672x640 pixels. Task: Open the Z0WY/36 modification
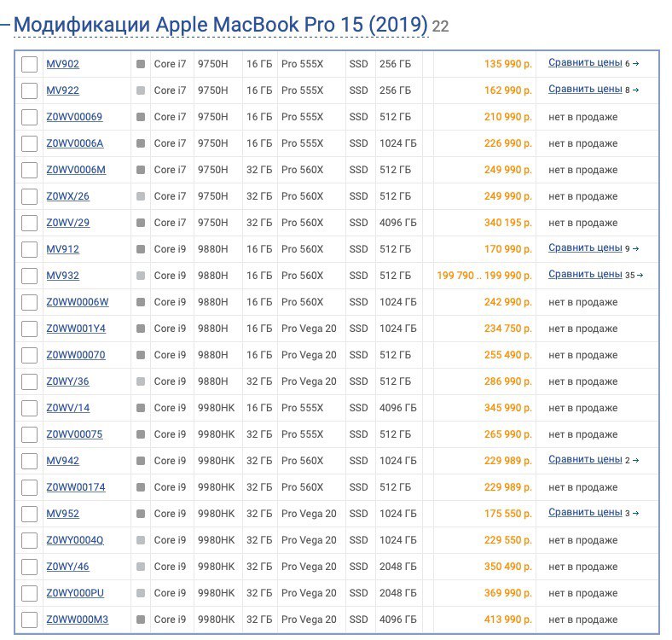pos(67,381)
